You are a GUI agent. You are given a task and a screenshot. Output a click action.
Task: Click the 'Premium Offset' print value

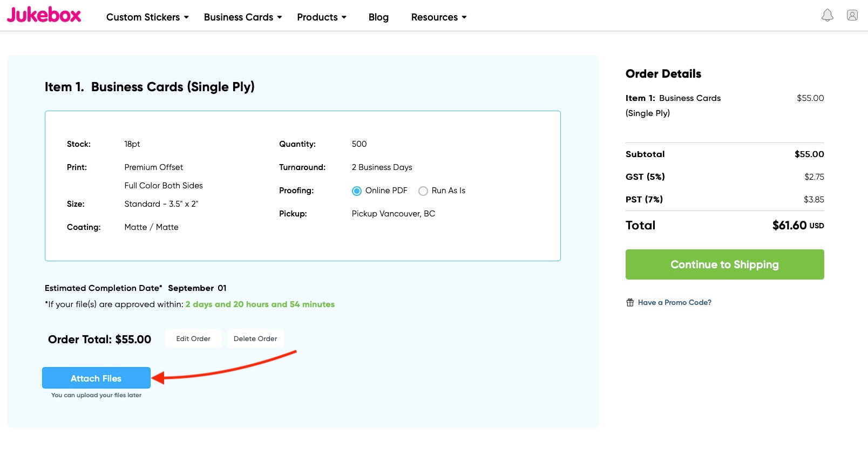pos(154,167)
